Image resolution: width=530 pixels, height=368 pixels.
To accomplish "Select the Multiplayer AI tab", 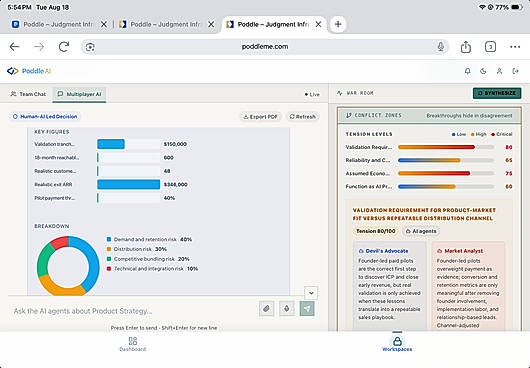I will tap(79, 94).
